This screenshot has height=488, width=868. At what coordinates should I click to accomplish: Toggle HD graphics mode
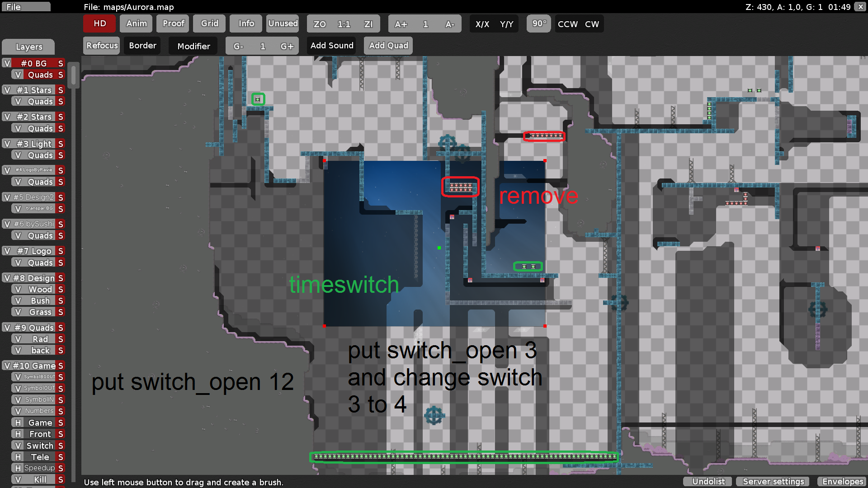pyautogui.click(x=99, y=23)
